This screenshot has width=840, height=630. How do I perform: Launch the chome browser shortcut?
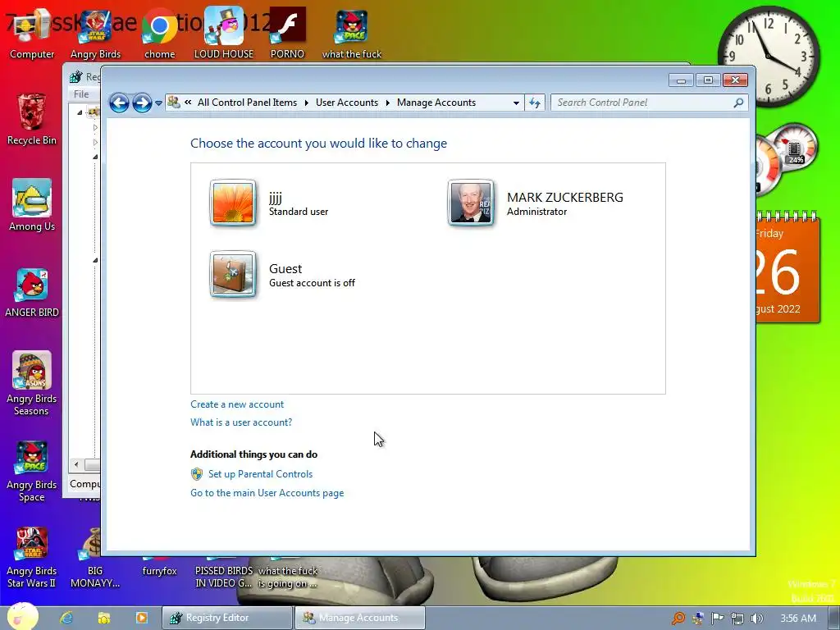point(160,33)
